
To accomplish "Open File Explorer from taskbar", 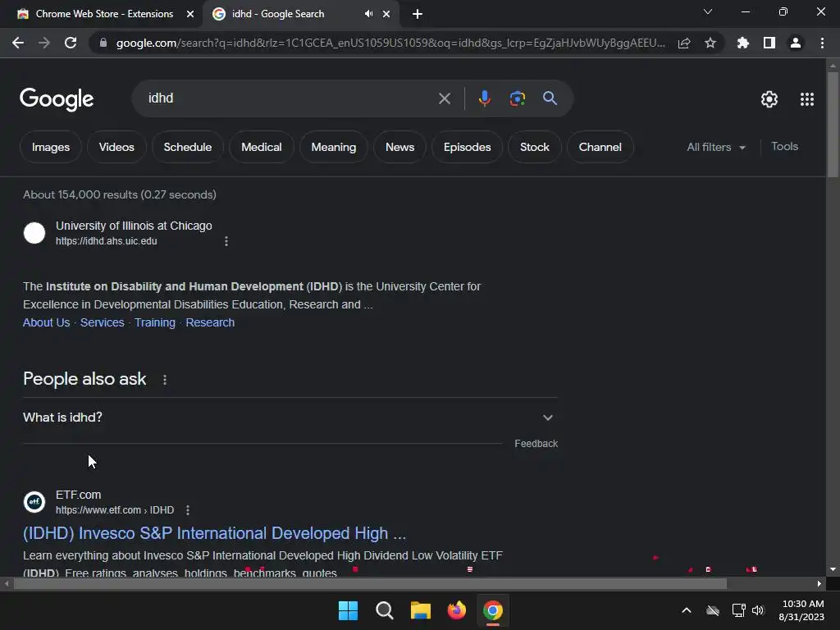I will click(x=421, y=610).
